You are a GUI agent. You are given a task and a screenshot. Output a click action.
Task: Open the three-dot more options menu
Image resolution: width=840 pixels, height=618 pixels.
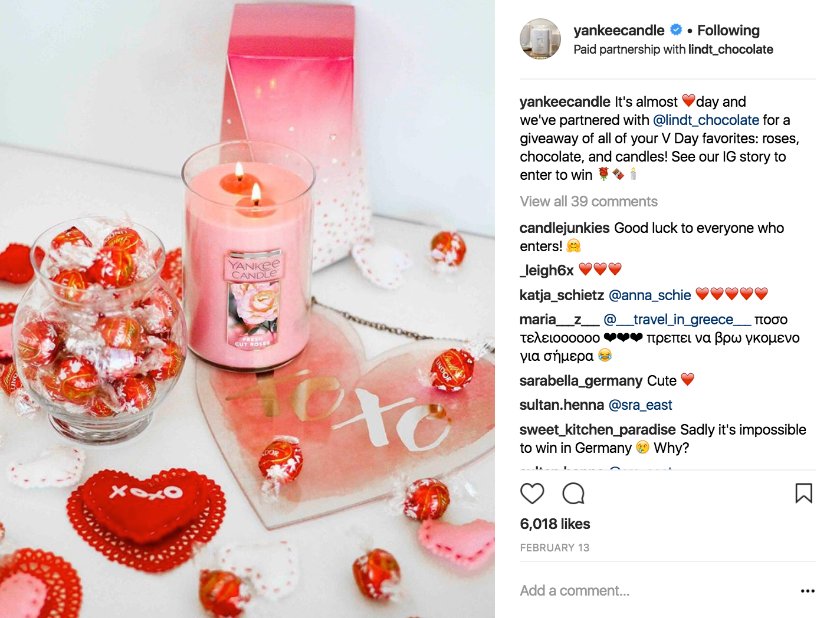point(808,591)
